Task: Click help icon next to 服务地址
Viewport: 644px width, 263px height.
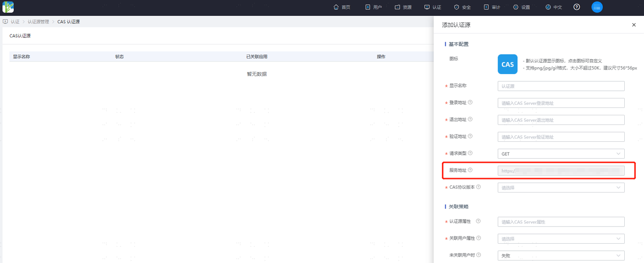Action: click(470, 170)
